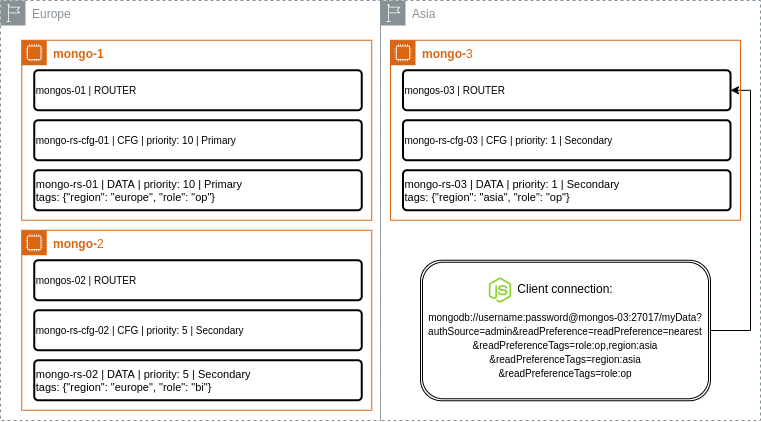Select the mongo-rs-cfg-02 CFG Secondary box
The height and width of the screenshot is (422, 761).
coord(197,330)
